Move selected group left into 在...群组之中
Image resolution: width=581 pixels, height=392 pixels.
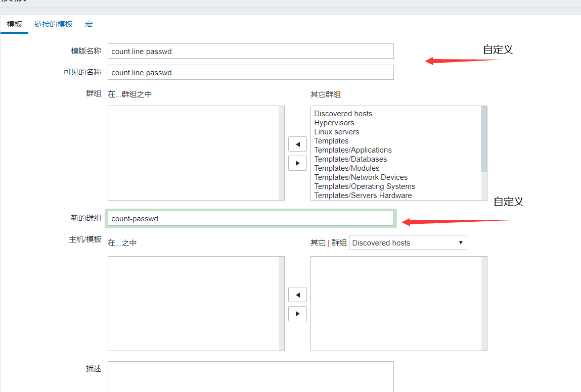(297, 144)
